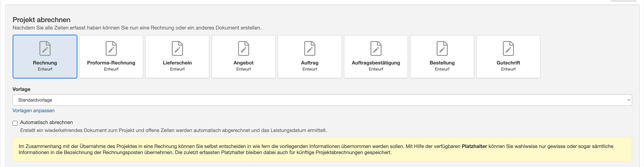Open the Vorlage dropdown showing Standardvorlage
This screenshot has width=644, height=167.
(322, 100)
